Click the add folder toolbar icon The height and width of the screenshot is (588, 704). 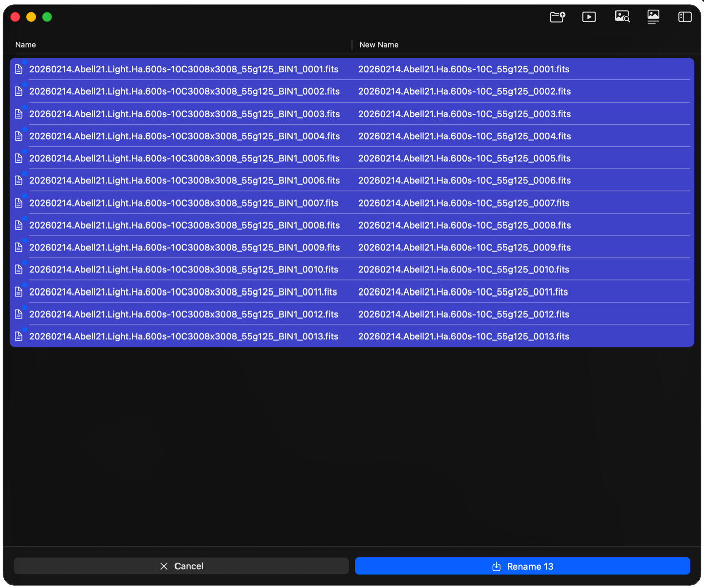pyautogui.click(x=557, y=17)
